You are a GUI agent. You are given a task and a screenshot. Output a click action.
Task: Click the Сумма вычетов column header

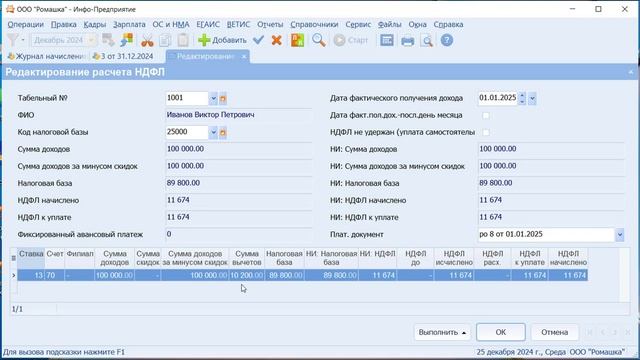click(x=247, y=258)
